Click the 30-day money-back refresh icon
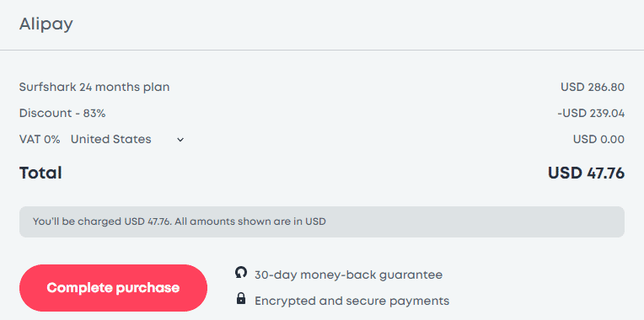 (x=241, y=272)
